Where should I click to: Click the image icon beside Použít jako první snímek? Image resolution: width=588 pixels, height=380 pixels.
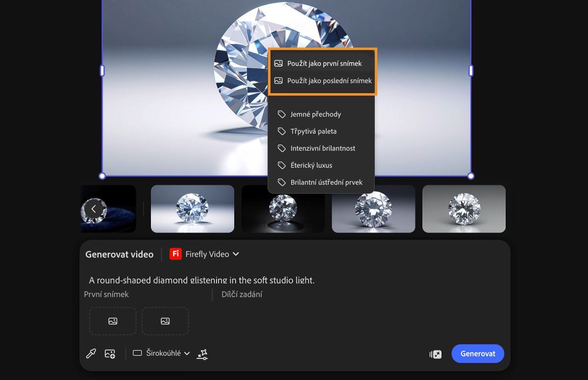tap(279, 63)
